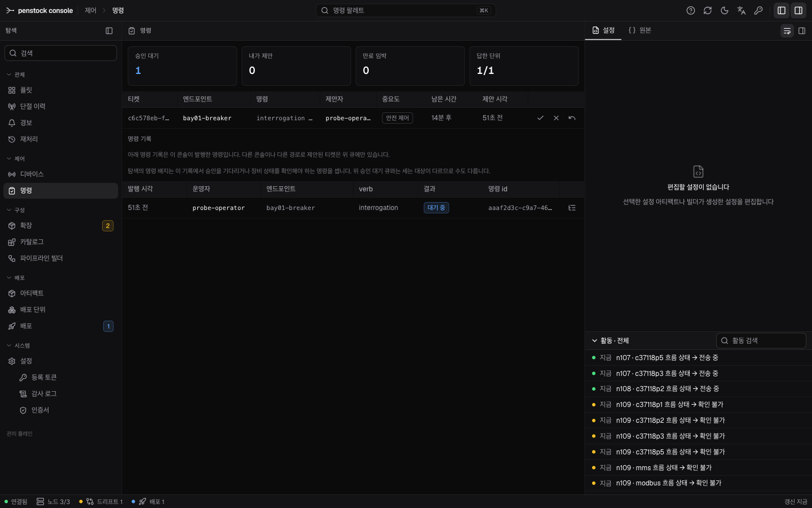Open 카탈로그 in the sidebar
The height and width of the screenshot is (508, 812).
(61, 242)
